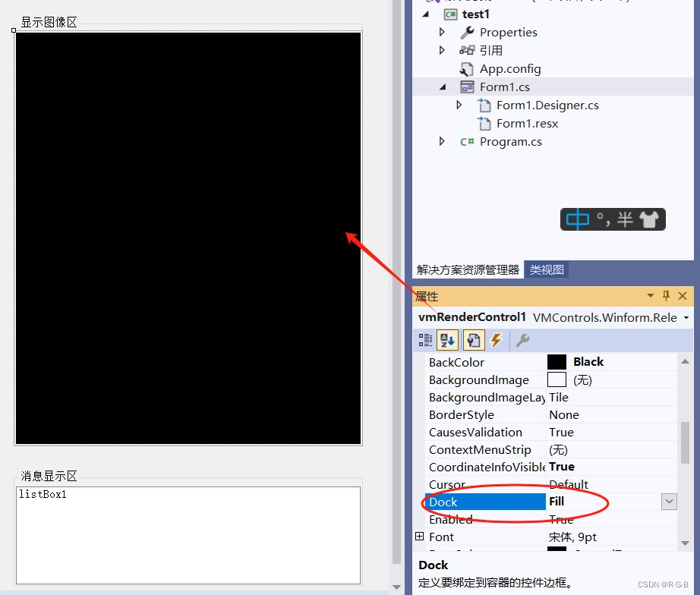Screen dimensions: 700x595
Task: Pin the 属性 panel with auto-hide icon
Action: pos(666,295)
